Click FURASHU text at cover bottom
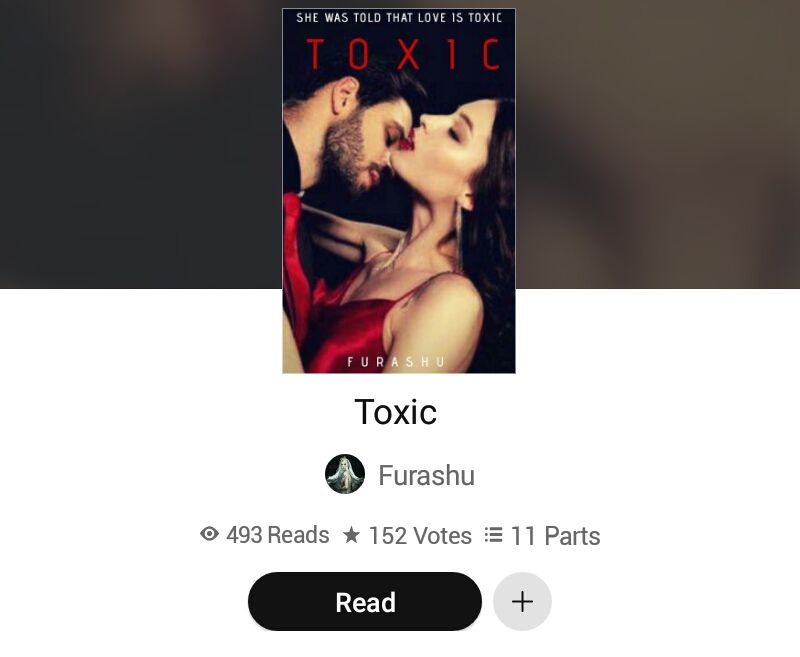 (396, 362)
